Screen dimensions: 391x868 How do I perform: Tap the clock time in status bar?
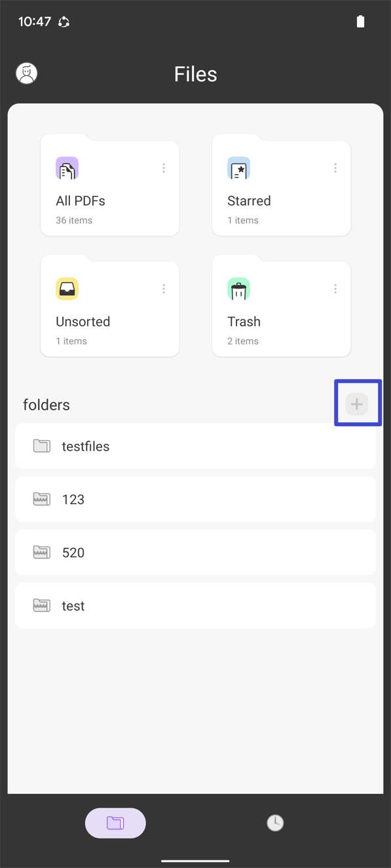[31, 21]
